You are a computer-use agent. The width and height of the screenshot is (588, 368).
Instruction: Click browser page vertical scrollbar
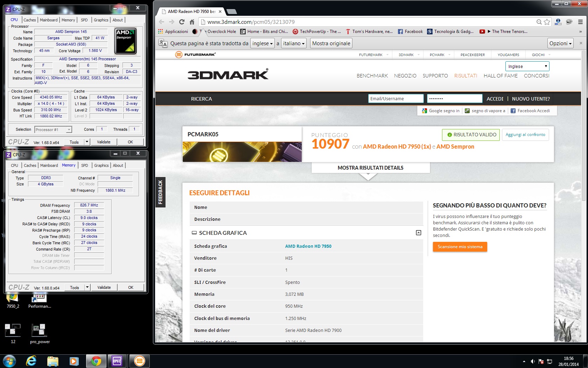[583, 126]
